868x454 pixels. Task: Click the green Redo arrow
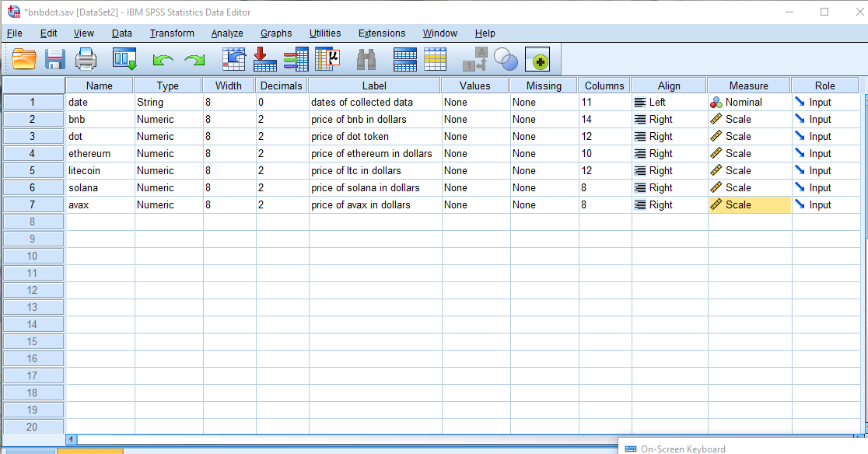click(x=194, y=60)
